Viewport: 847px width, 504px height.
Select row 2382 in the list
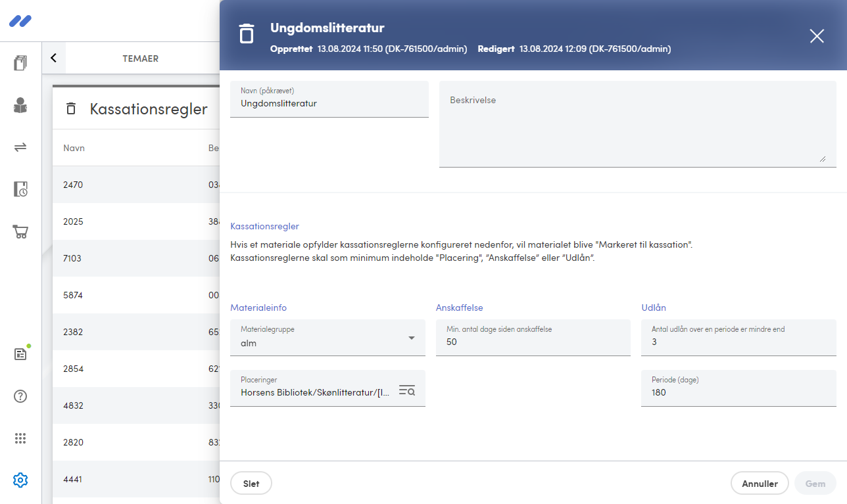136,332
